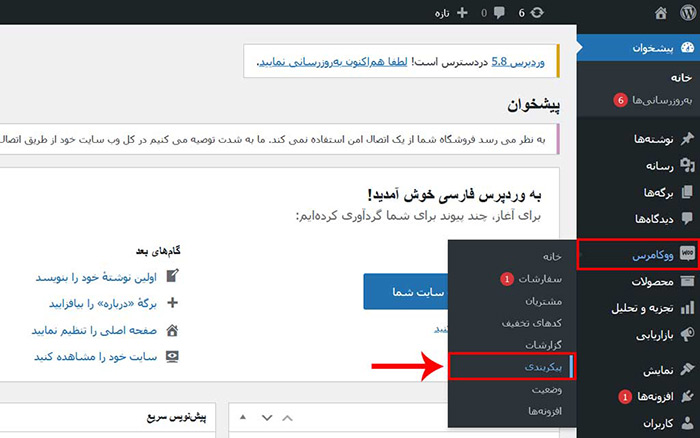Click the پیشخوان page heading
Image resolution: width=700 pixels, height=438 pixels.
point(533,105)
